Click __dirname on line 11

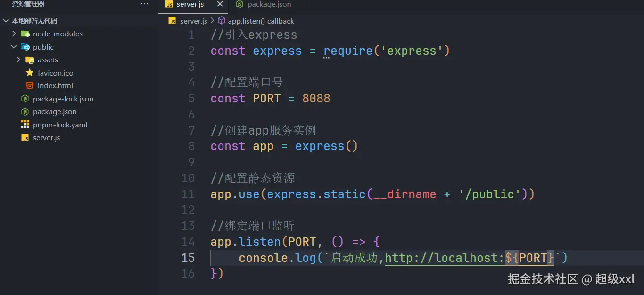pos(405,194)
